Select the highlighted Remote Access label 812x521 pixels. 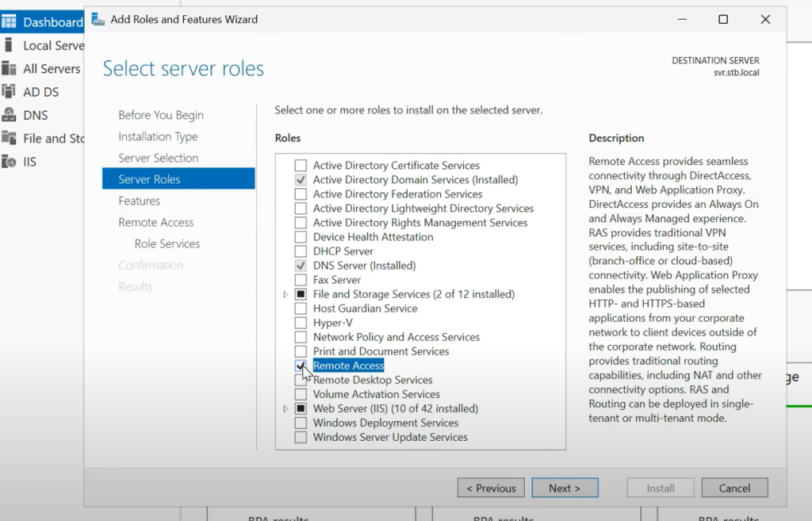tap(349, 366)
